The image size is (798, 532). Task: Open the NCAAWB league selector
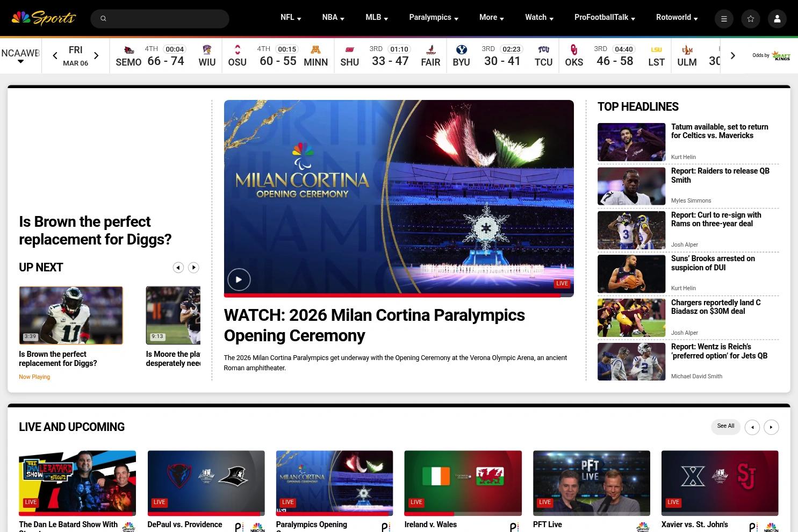[20, 55]
